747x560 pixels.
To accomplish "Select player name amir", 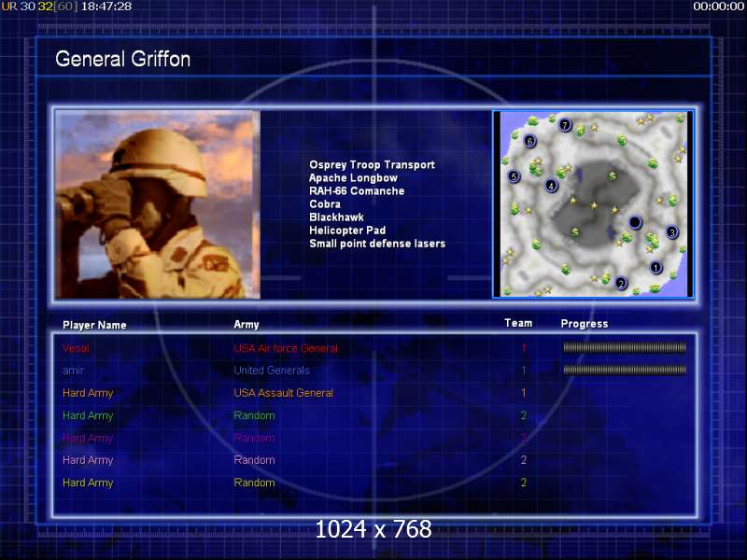I will pyautogui.click(x=73, y=371).
